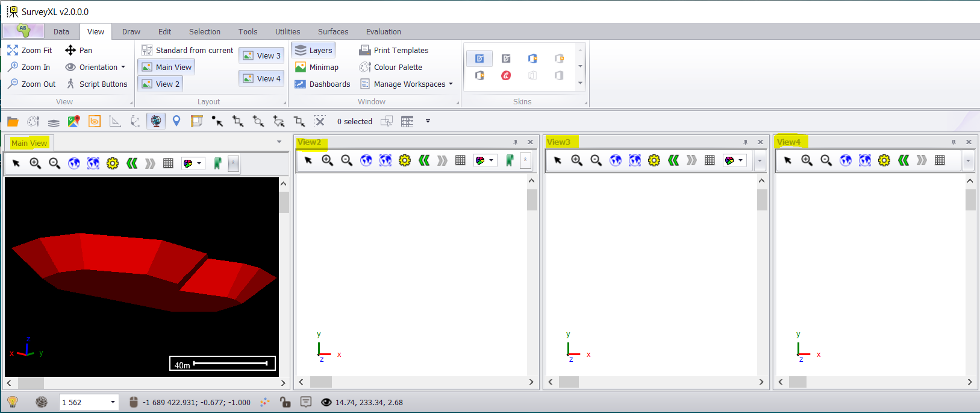Click the yellow gear icon in Main View
Screen dimensions: 980x413
(113, 163)
